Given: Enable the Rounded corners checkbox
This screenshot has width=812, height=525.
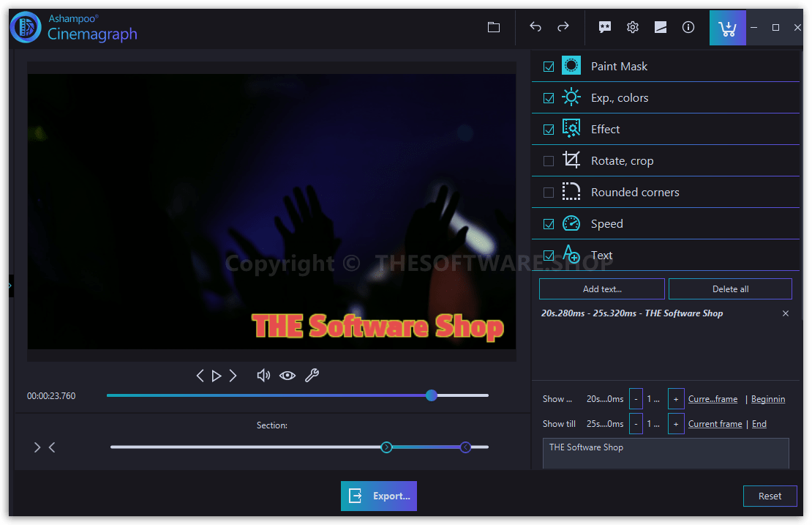Looking at the screenshot, I should point(549,191).
